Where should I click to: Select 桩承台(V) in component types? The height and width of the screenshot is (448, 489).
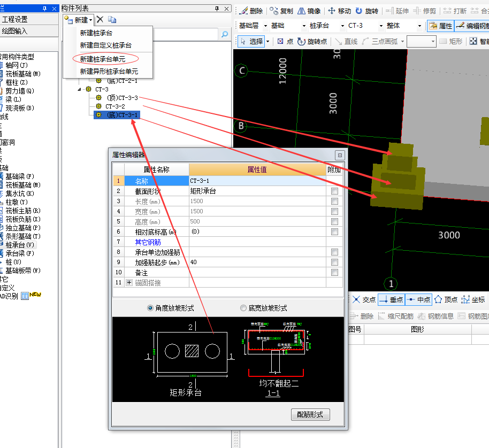tap(19, 245)
